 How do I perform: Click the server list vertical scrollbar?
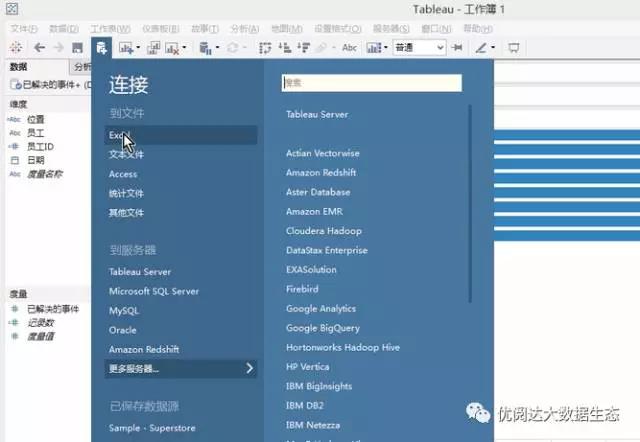pos(470,204)
